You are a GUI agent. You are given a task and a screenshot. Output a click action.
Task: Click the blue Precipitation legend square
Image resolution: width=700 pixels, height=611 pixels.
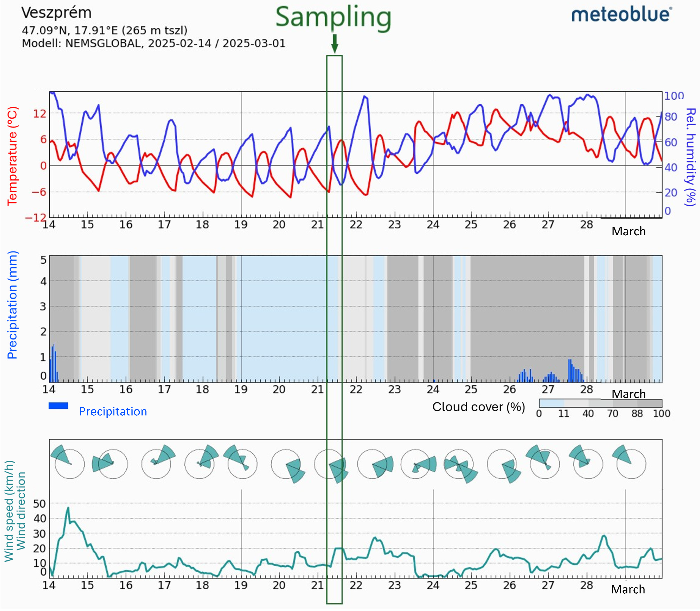click(58, 406)
